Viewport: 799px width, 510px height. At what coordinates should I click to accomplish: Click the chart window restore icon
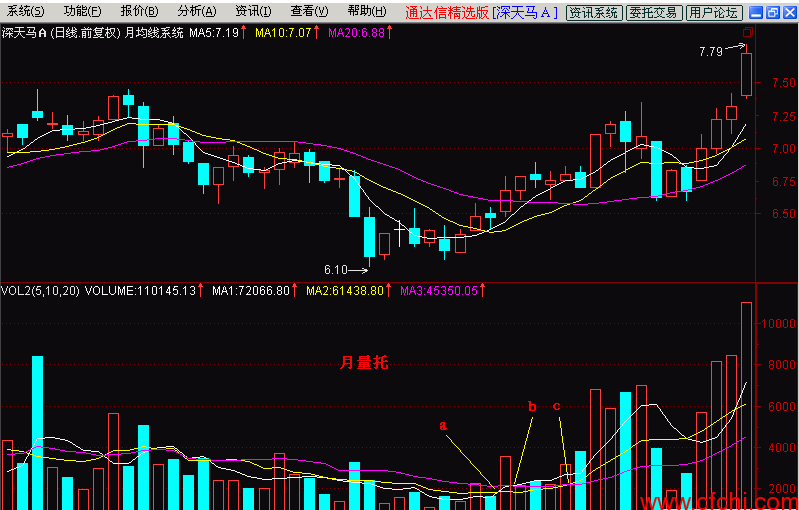click(748, 32)
